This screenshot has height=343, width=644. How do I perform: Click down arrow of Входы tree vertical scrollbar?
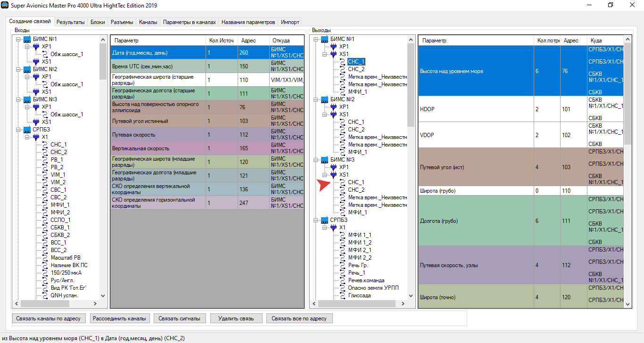pyautogui.click(x=103, y=295)
